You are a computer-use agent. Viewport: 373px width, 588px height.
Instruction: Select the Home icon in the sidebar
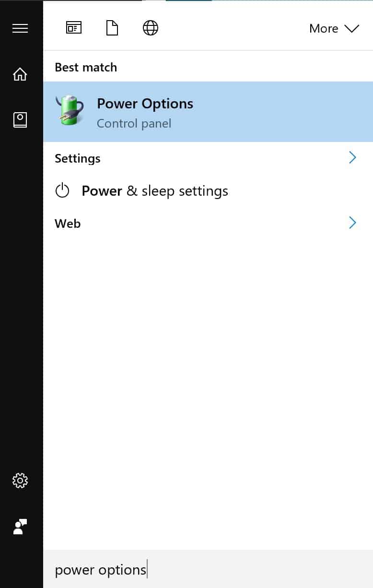[20, 74]
